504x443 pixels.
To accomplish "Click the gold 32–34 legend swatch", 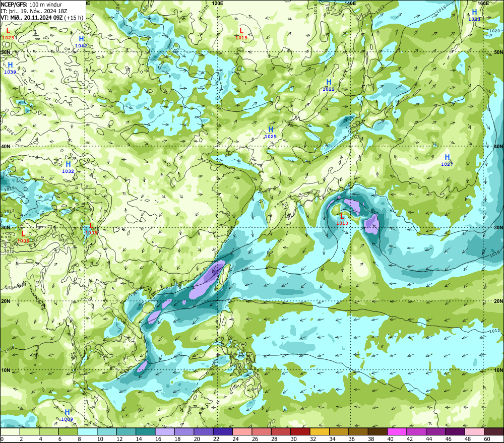I will (x=320, y=431).
